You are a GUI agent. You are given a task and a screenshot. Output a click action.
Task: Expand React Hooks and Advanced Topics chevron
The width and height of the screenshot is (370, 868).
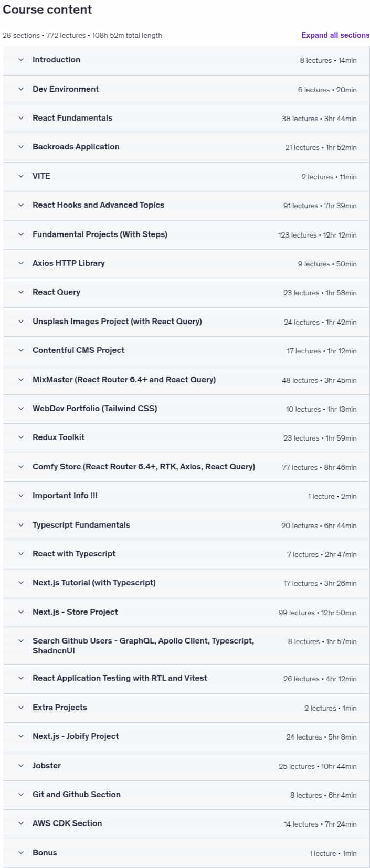coord(21,205)
